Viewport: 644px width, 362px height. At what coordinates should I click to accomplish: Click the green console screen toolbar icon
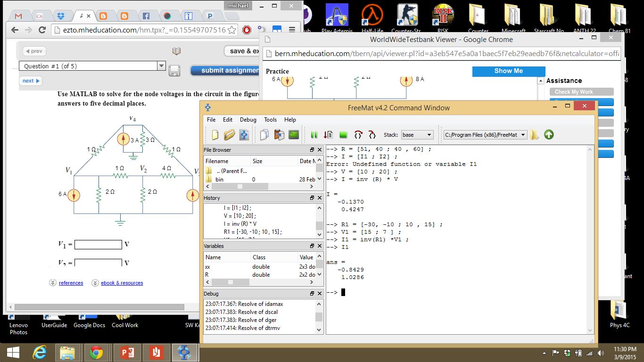click(294, 135)
